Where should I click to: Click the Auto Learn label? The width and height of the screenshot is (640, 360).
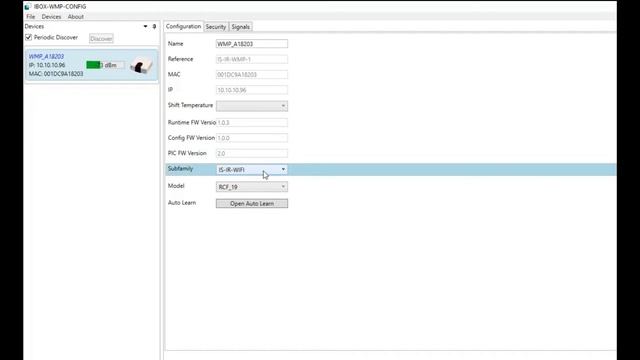(x=182, y=203)
